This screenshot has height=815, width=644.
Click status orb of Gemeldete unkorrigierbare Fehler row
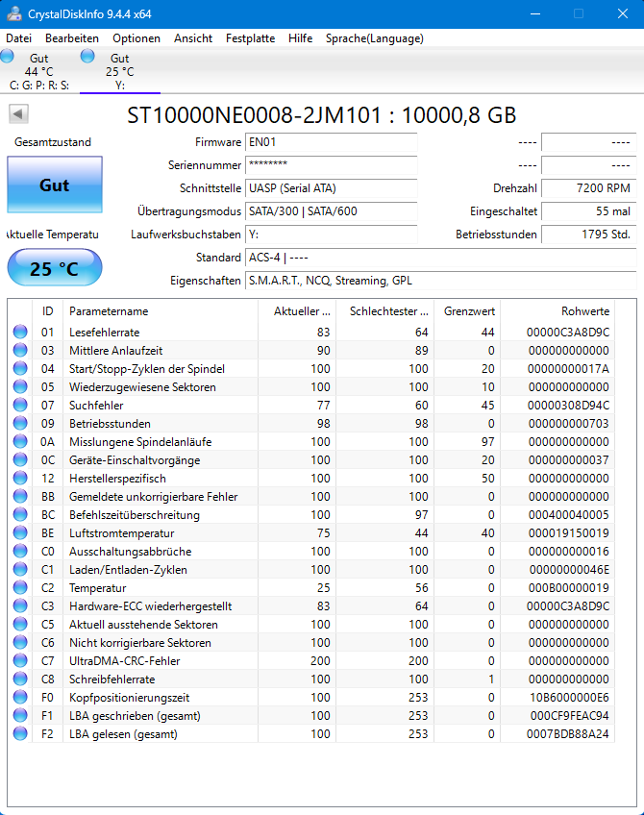click(x=20, y=496)
